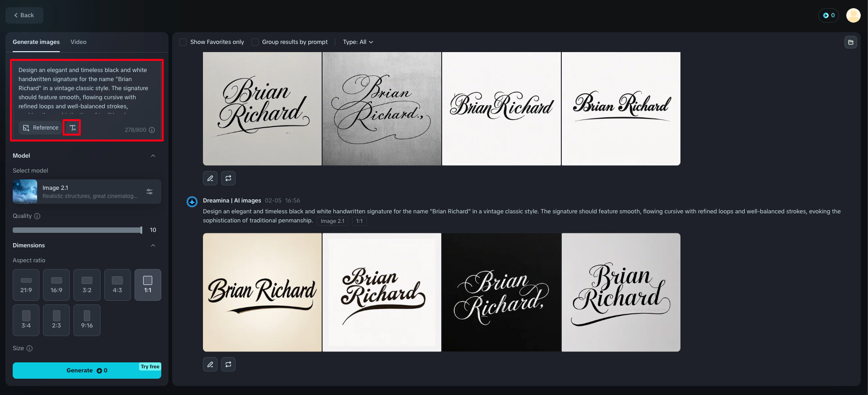Viewport: 868px width, 395px height.
Task: Click the 02-05 16:56 timestamp
Action: click(283, 201)
